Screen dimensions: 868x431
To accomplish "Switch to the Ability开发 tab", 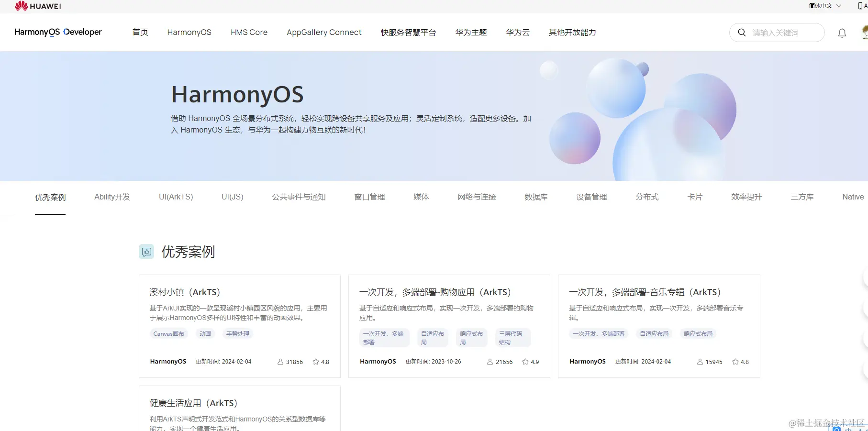I will [112, 197].
